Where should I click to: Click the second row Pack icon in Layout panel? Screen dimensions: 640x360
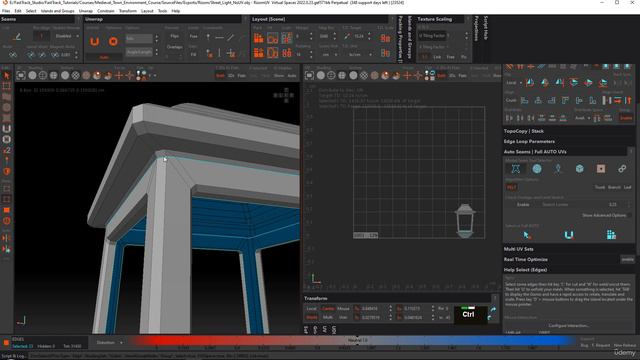(x=259, y=53)
